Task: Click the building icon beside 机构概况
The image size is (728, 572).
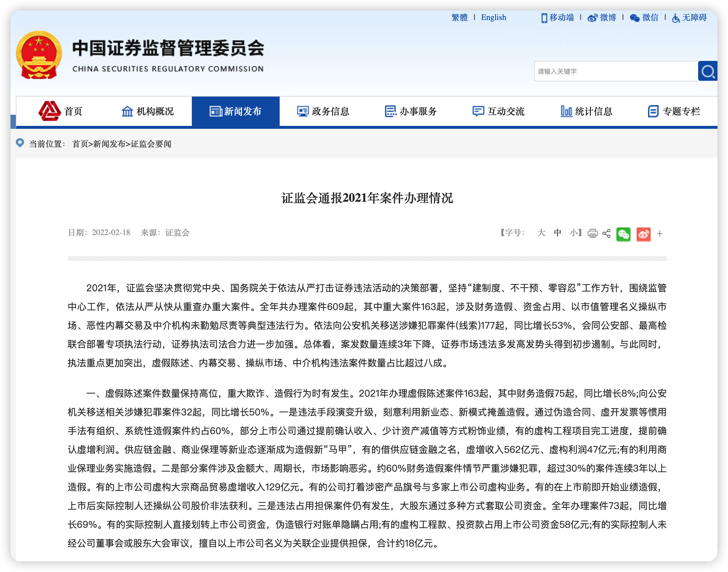Action: click(127, 111)
